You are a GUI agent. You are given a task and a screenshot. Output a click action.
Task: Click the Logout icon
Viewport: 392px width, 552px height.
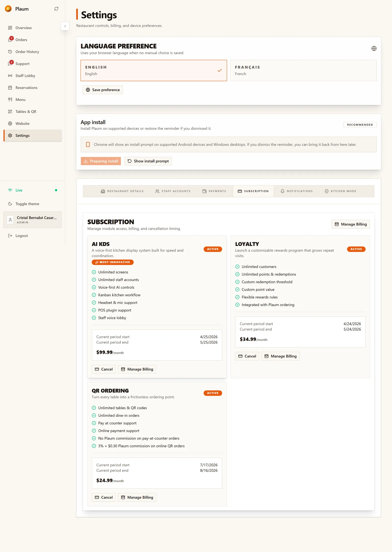point(10,236)
